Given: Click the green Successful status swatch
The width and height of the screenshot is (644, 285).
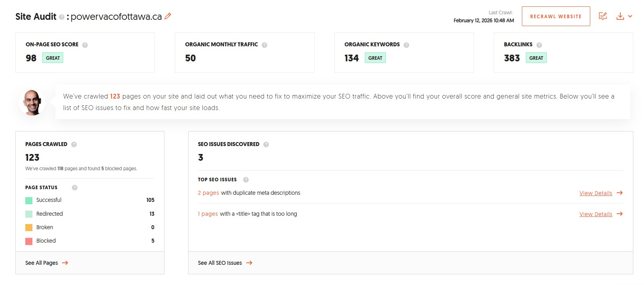Looking at the screenshot, I should pos(29,200).
